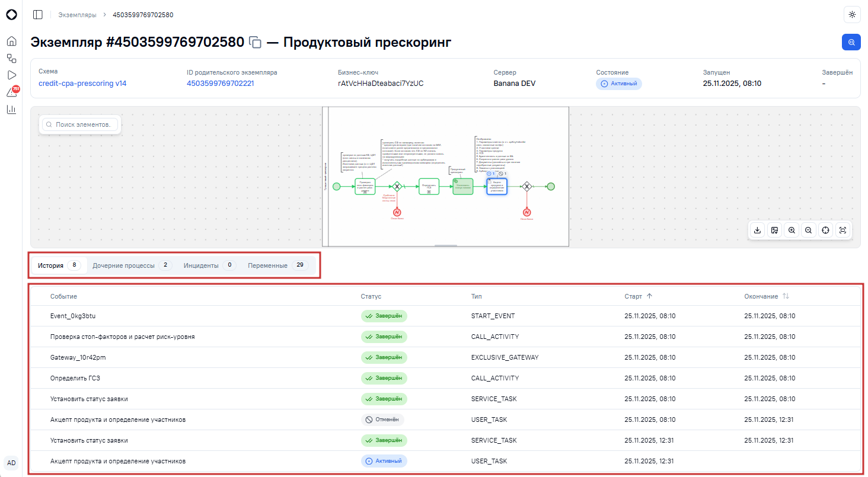Open the Home icon in the left sidebar

[11, 41]
